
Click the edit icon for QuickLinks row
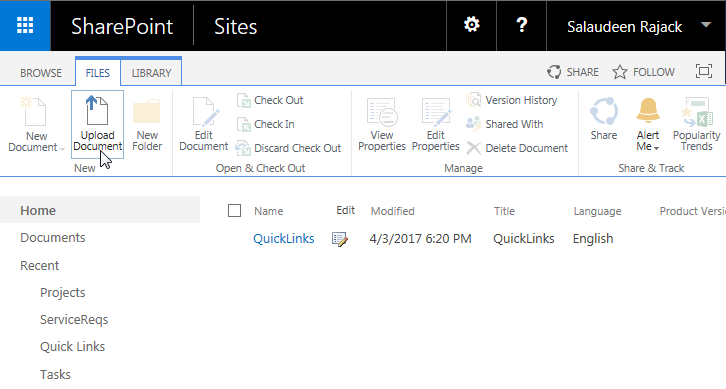340,239
